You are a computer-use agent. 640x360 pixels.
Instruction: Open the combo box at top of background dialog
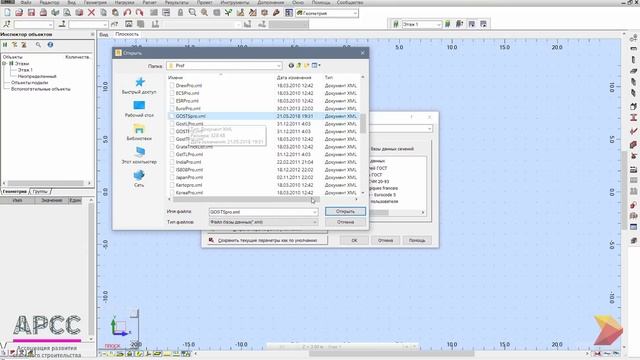tap(400, 129)
